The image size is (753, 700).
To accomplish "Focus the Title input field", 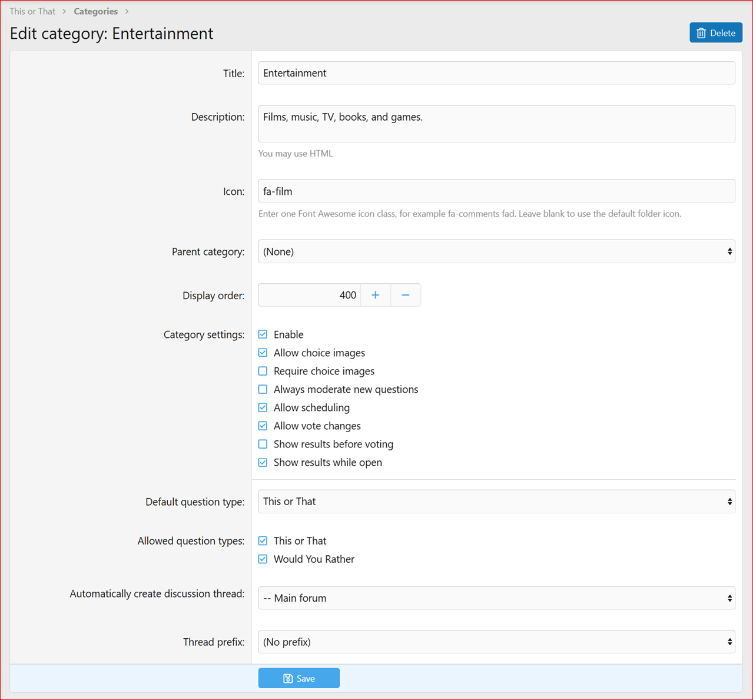I will point(497,73).
